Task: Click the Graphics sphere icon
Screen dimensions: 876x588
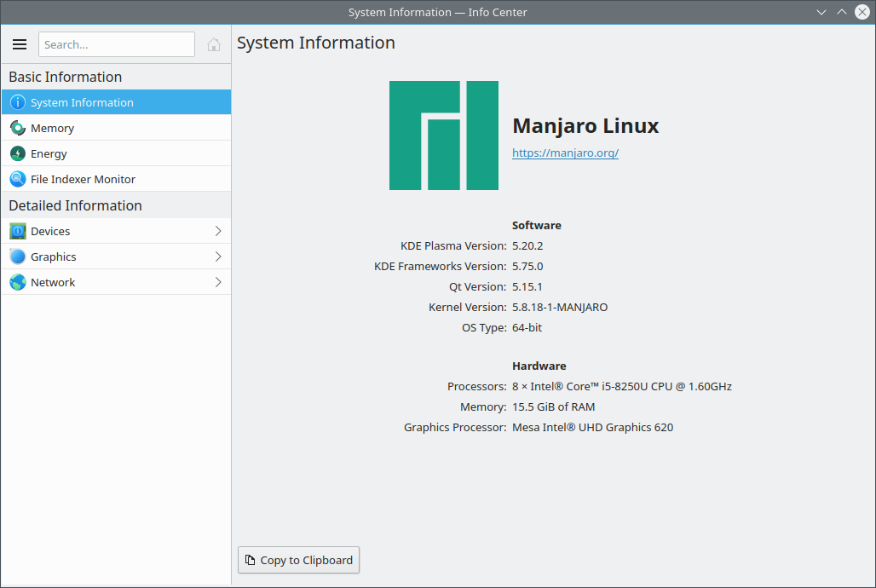Action: pos(18,257)
